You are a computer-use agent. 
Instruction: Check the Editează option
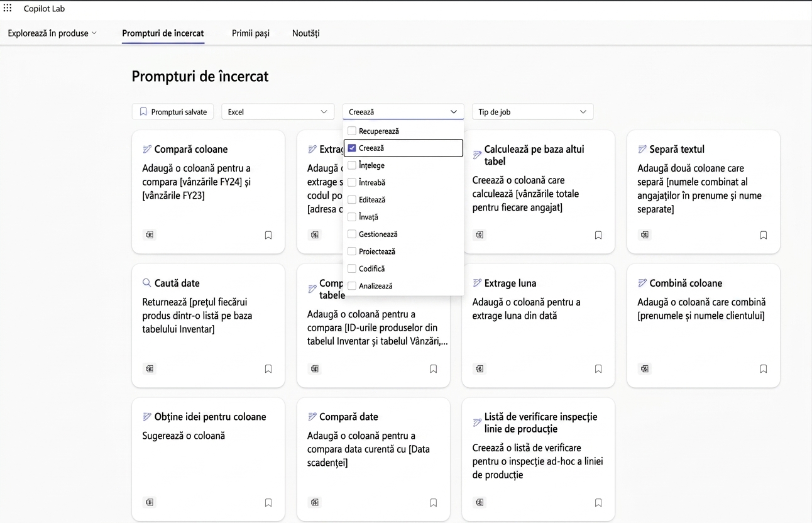point(352,199)
